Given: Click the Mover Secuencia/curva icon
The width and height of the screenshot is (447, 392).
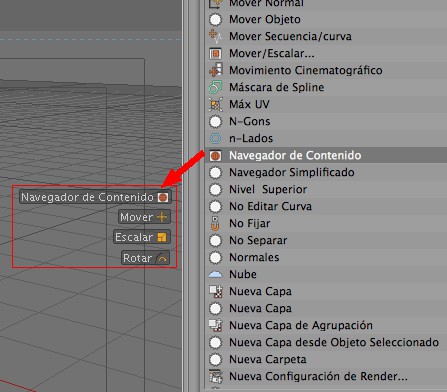Looking at the screenshot, I should pyautogui.click(x=215, y=37).
